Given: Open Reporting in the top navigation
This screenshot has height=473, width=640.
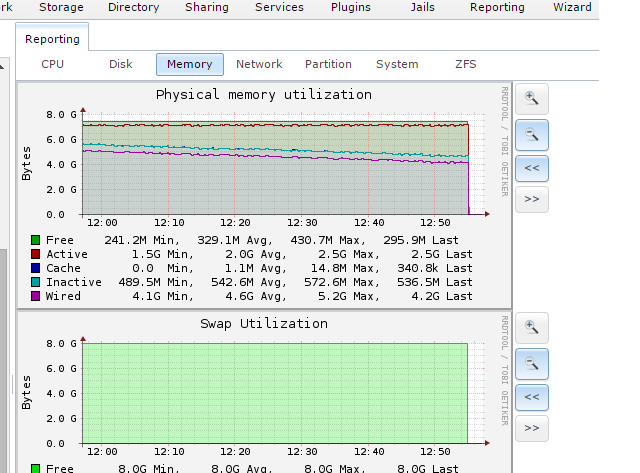Looking at the screenshot, I should point(497,7).
